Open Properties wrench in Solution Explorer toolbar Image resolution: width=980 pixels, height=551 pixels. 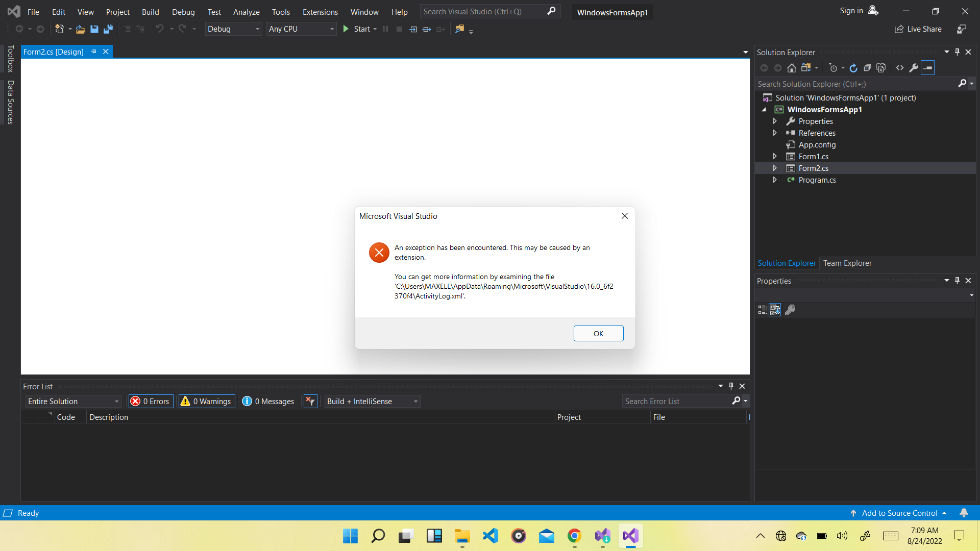click(914, 68)
